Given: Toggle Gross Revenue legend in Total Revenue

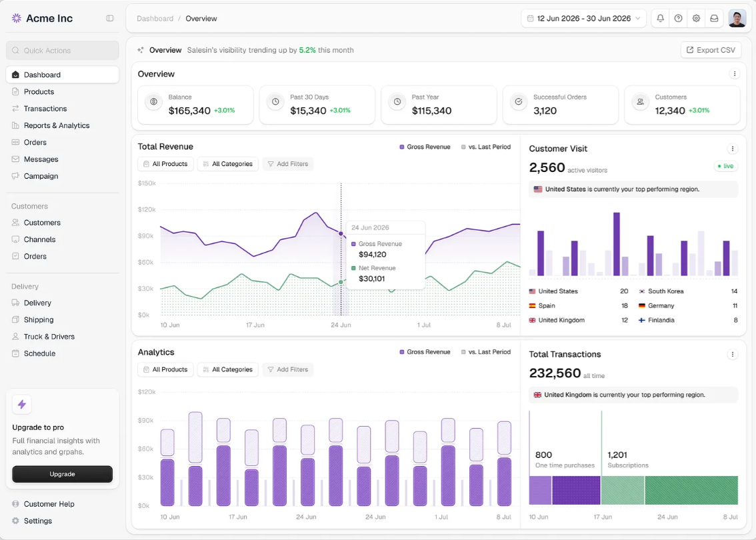Looking at the screenshot, I should [425, 147].
